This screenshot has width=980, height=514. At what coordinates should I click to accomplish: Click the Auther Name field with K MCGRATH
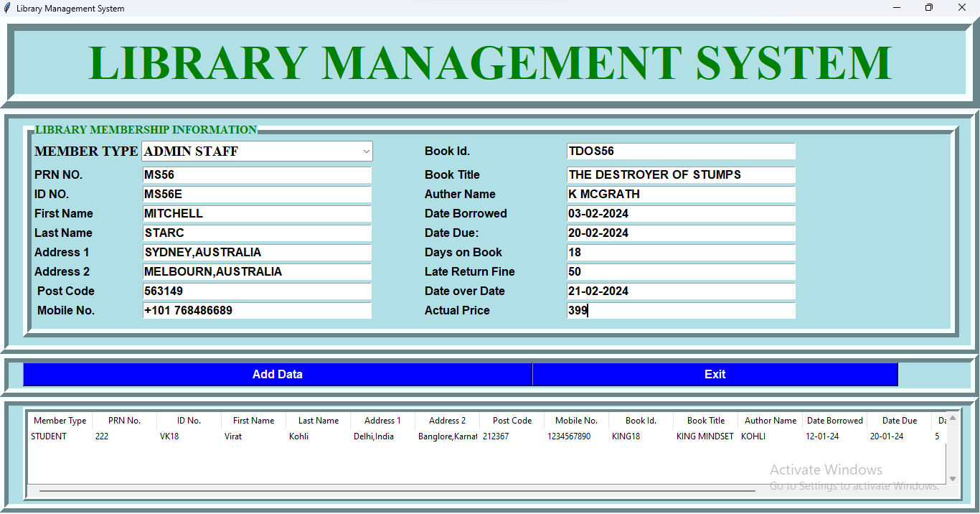pyautogui.click(x=680, y=195)
